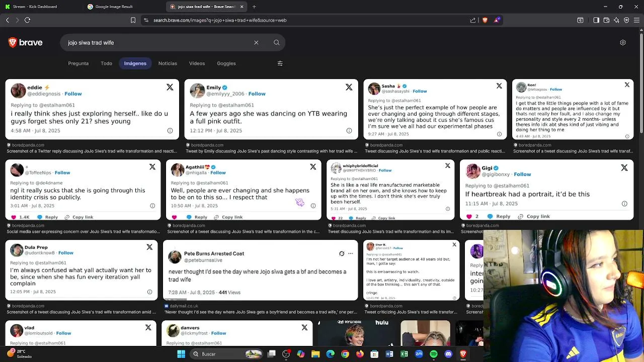Click the Brave logo homepage link
The image size is (644, 362).
[x=26, y=43]
